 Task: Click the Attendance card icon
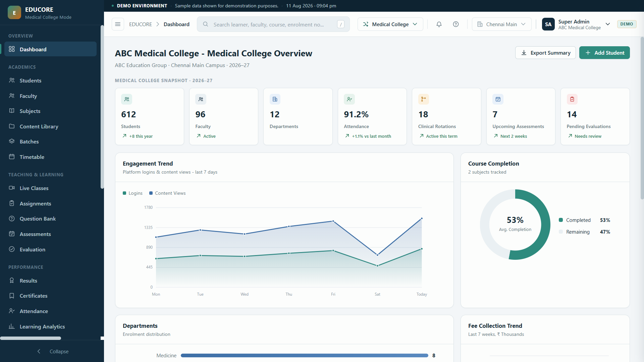click(349, 99)
